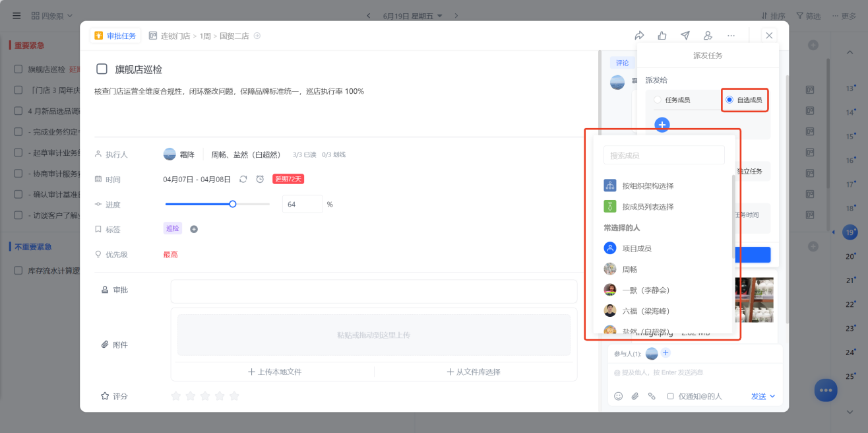This screenshot has height=433, width=868.
Task: Click 上传本地文件 button
Action: point(274,372)
